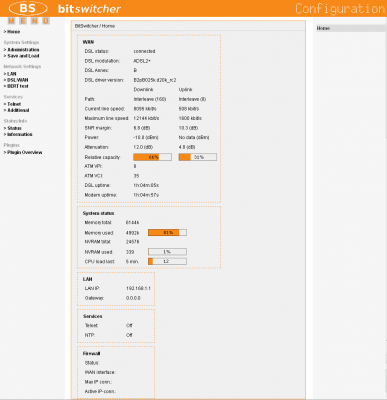Select the Home entry in right panel

point(323,28)
